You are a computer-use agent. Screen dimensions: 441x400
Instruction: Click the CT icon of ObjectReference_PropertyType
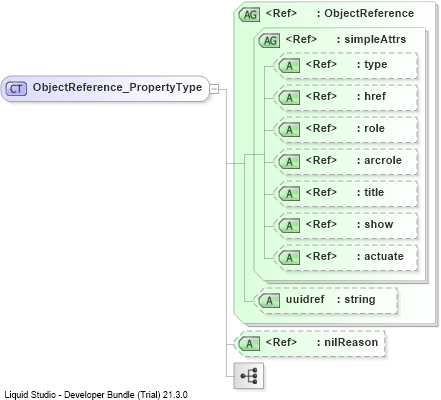pyautogui.click(x=16, y=89)
